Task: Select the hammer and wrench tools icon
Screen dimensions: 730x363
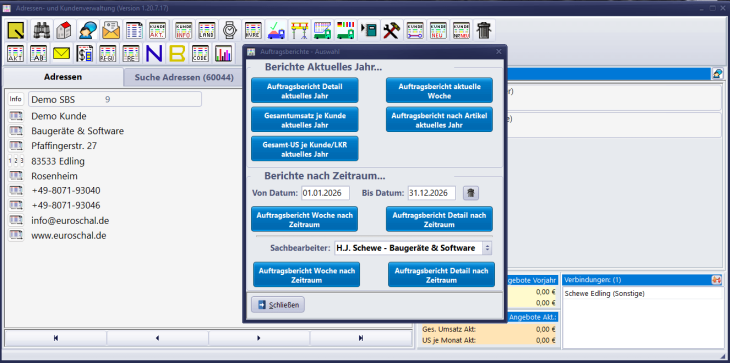Action: (391, 30)
